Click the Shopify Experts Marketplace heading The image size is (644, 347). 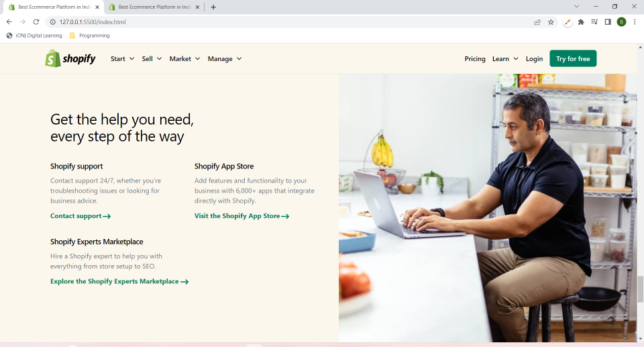click(97, 242)
